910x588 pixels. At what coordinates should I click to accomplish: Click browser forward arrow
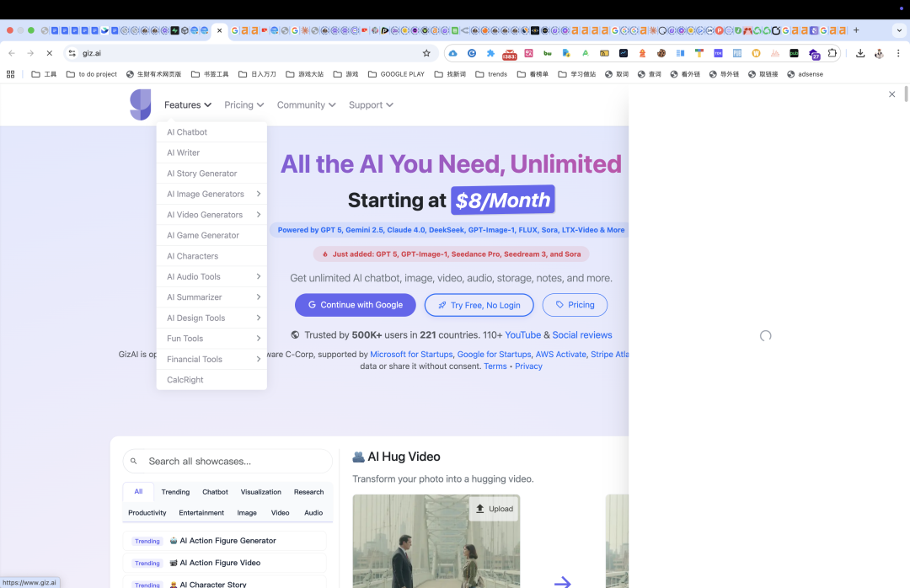tap(30, 53)
